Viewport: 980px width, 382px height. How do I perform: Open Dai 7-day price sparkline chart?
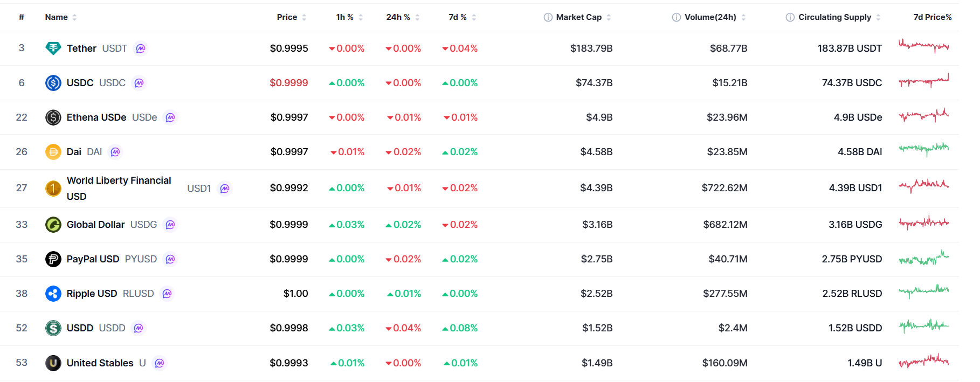pos(924,149)
